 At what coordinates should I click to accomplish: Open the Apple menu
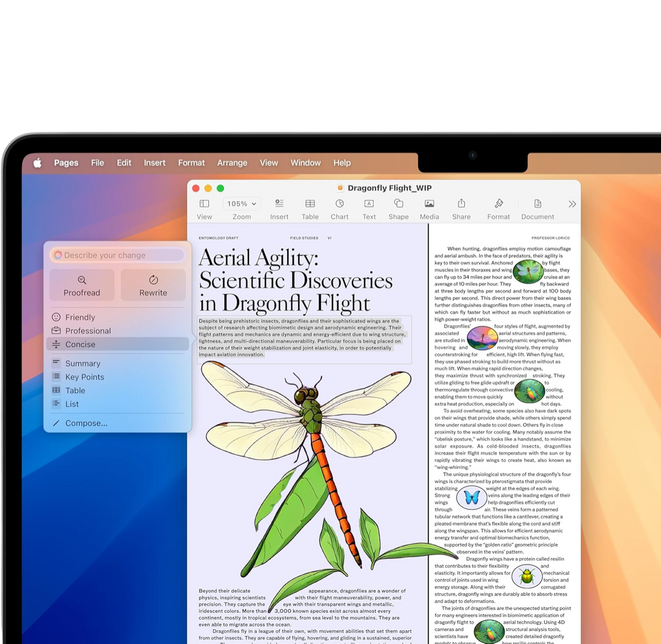37,163
